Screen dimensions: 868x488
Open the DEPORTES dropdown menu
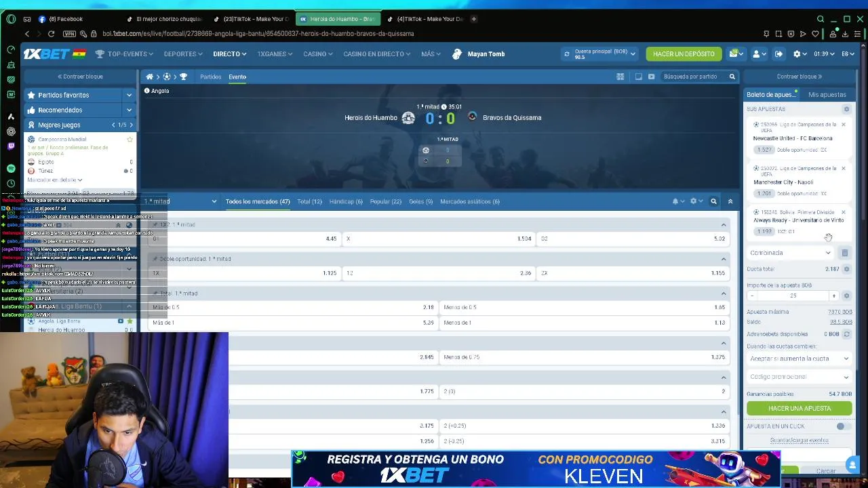pyautogui.click(x=183, y=54)
